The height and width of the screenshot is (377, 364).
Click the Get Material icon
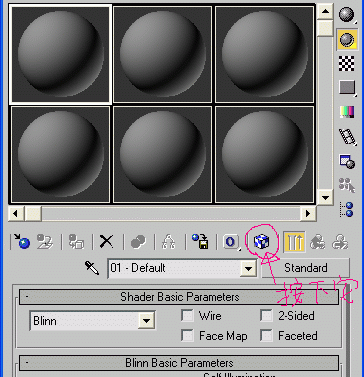tap(22, 241)
